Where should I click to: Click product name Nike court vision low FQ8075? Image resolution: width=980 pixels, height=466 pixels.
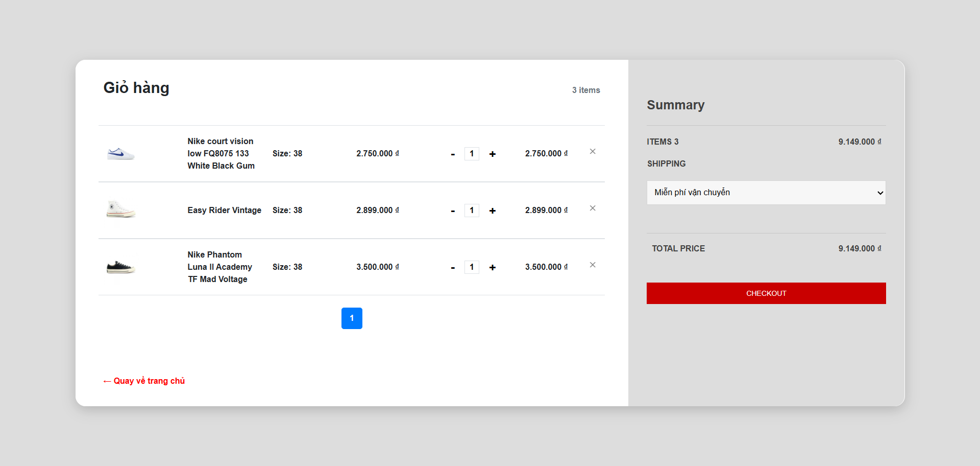tap(221, 153)
